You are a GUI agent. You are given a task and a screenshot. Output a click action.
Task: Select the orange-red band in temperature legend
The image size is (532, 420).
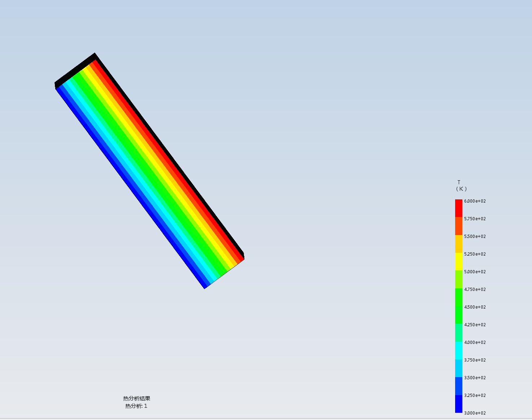[459, 226]
